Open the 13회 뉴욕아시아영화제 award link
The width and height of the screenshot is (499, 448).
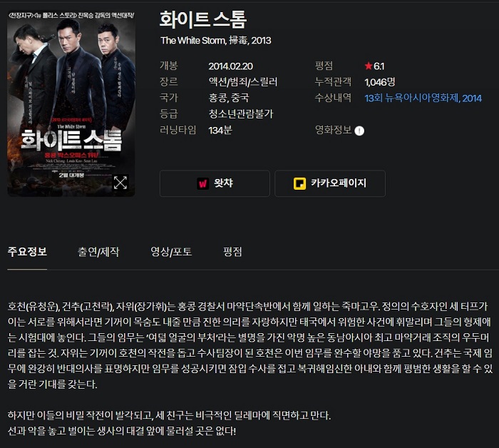(x=423, y=98)
